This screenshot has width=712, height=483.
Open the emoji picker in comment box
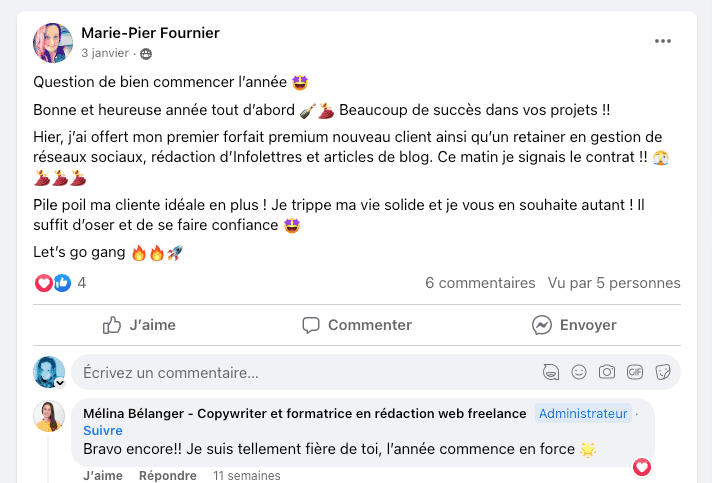[578, 373]
